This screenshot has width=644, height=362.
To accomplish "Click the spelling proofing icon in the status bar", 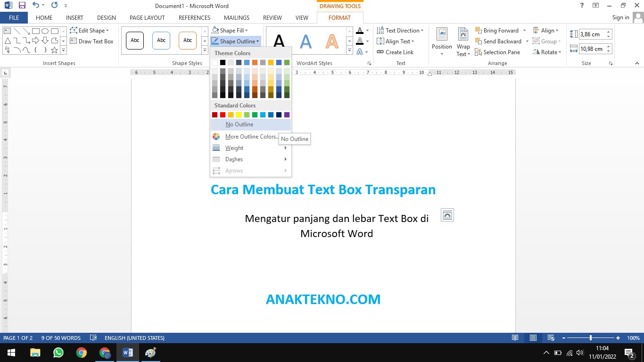I will click(x=93, y=338).
